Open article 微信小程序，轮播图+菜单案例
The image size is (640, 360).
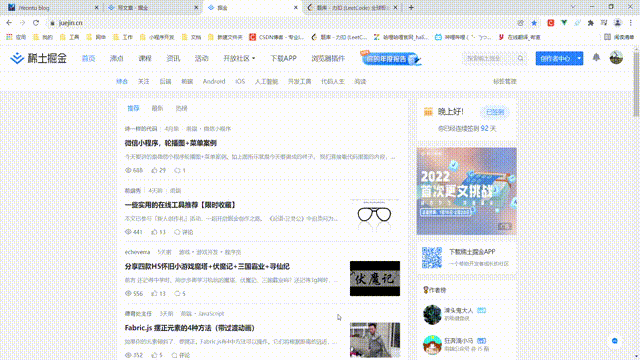(171, 143)
